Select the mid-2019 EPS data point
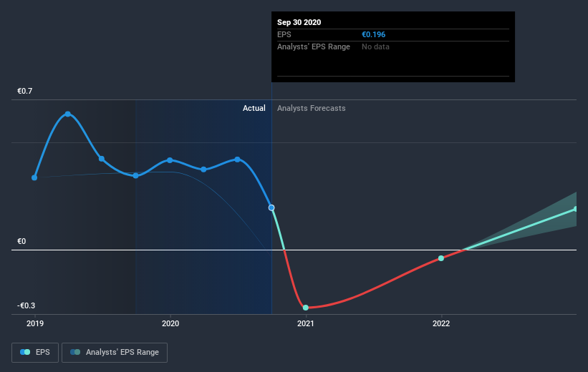 coord(102,159)
